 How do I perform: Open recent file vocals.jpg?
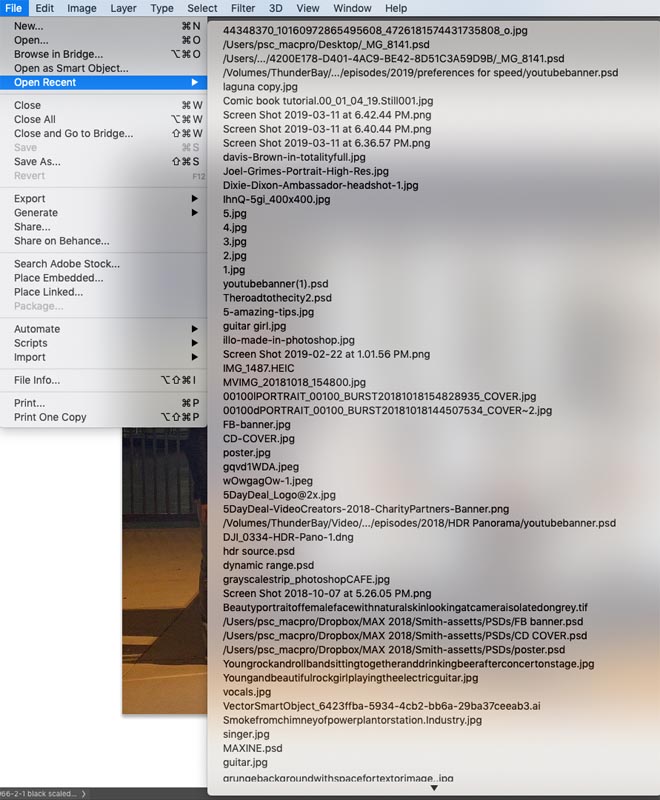(x=247, y=692)
